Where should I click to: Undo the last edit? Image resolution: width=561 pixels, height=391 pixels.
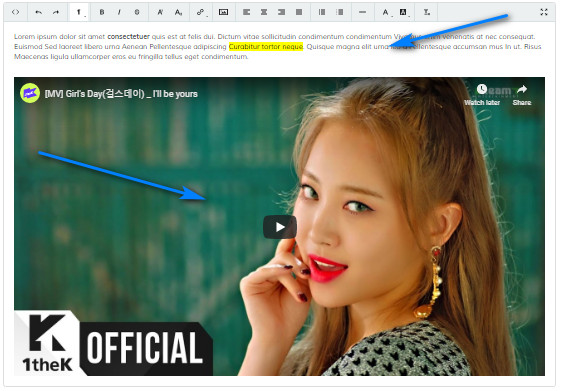tap(38, 12)
